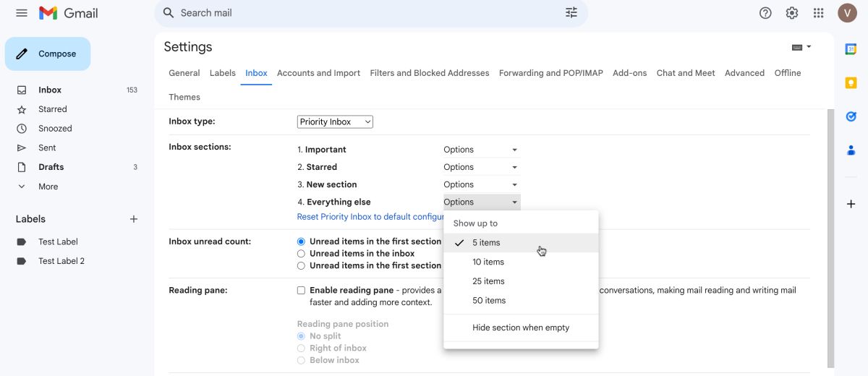Click the Settings gear icon

coord(792,13)
